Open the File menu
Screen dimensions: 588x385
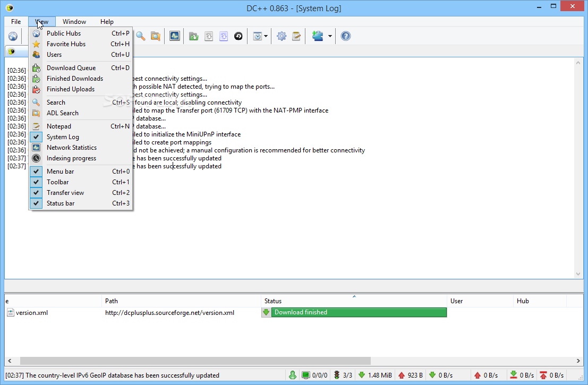[16, 22]
